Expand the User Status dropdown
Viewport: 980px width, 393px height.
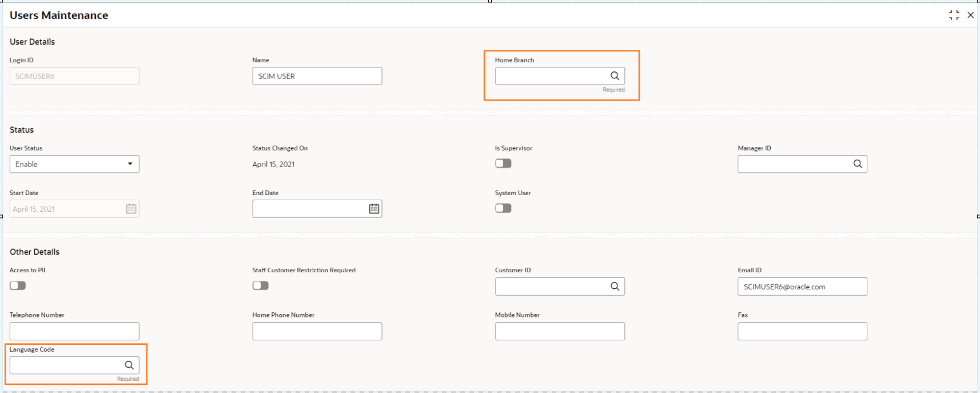(74, 164)
